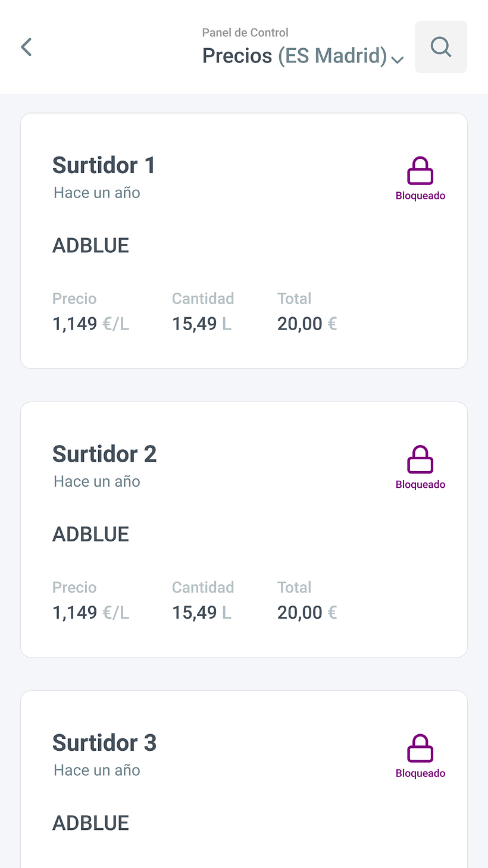Viewport: 488px width, 868px height.
Task: Click the 1,149 €/L price in Surtidor 1
Action: pyautogui.click(x=90, y=324)
